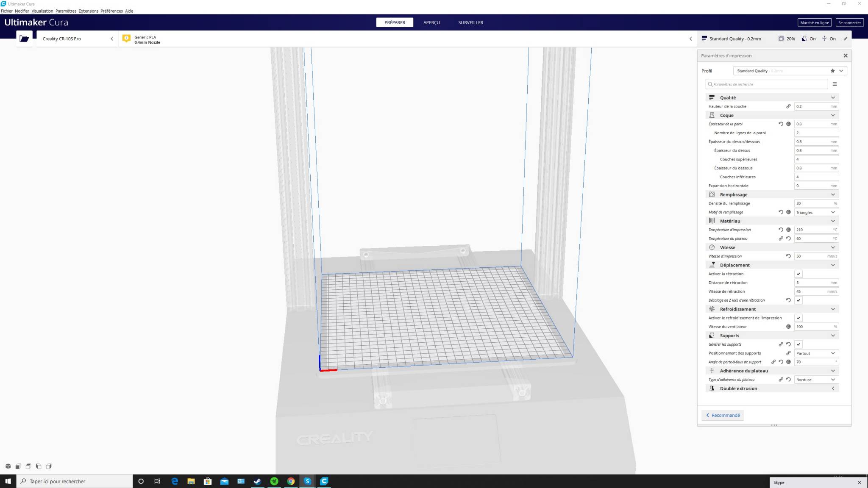
Task: Click the 3D view camera icon
Action: point(8,466)
